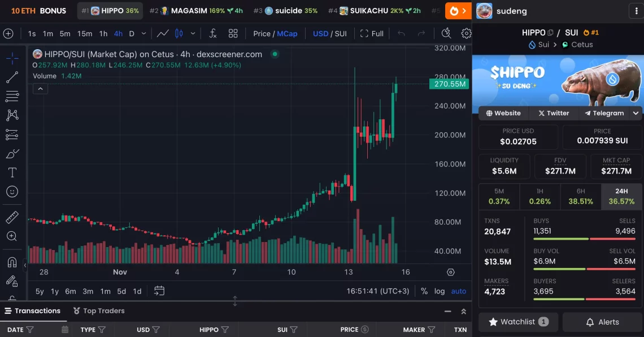Select the text annotation tool
Image resolution: width=644 pixels, height=337 pixels.
[12, 172]
